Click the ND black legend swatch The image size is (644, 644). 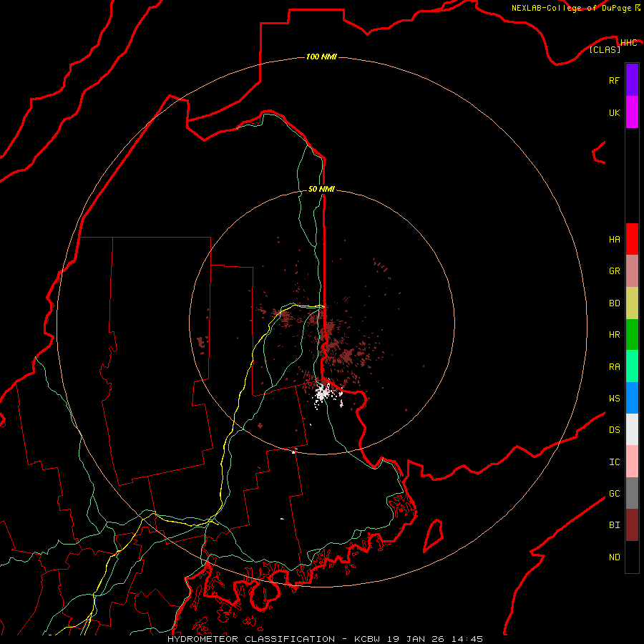[632, 557]
